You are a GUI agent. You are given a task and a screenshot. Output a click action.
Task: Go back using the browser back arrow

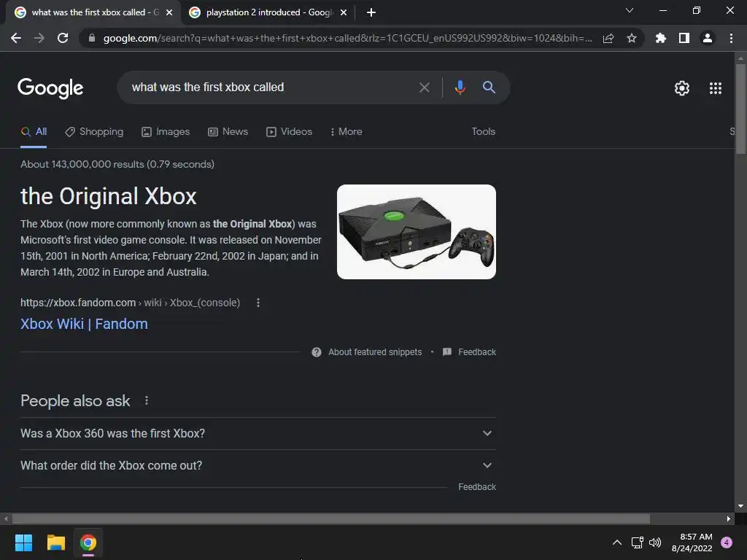point(16,38)
